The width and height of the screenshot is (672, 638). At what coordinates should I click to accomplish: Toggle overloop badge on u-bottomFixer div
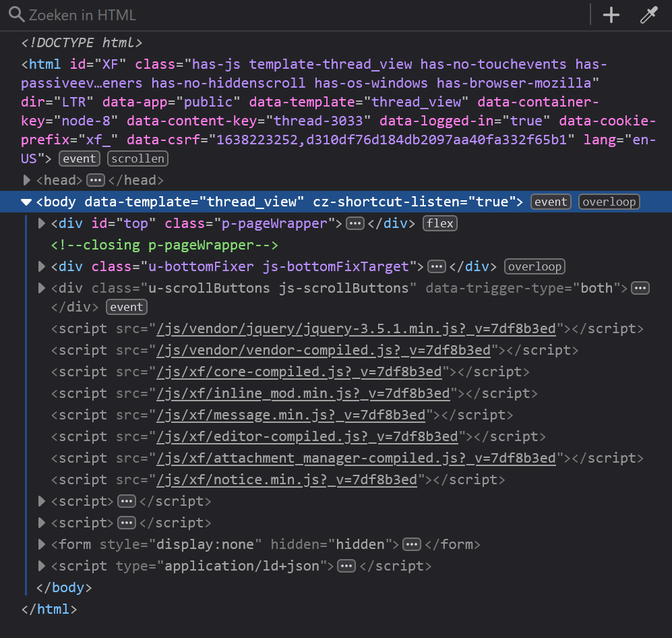point(535,266)
